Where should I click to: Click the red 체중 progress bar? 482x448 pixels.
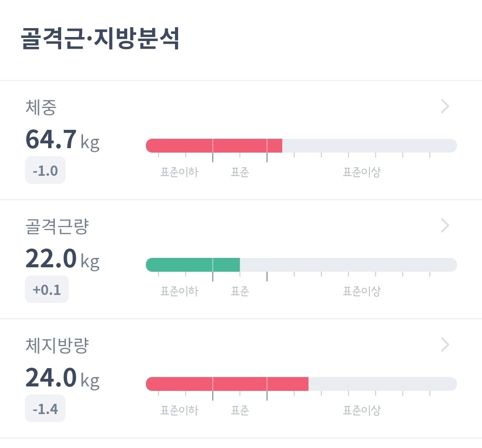(214, 145)
